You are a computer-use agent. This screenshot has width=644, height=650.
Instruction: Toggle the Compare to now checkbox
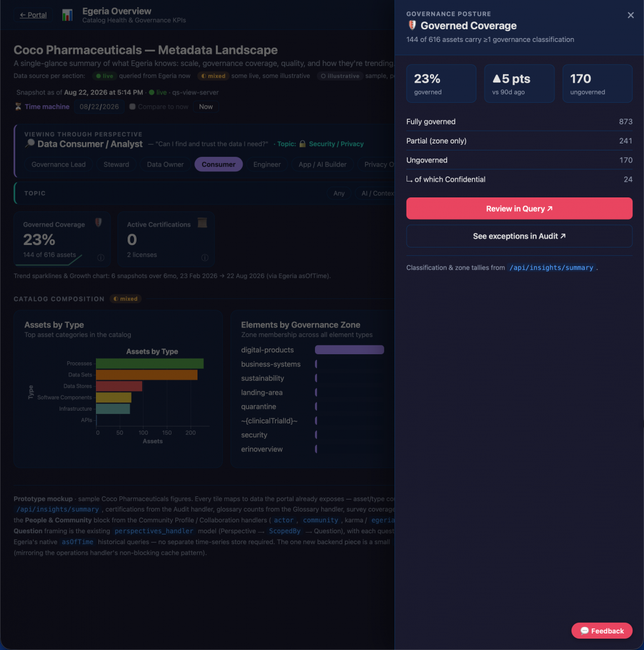(132, 107)
